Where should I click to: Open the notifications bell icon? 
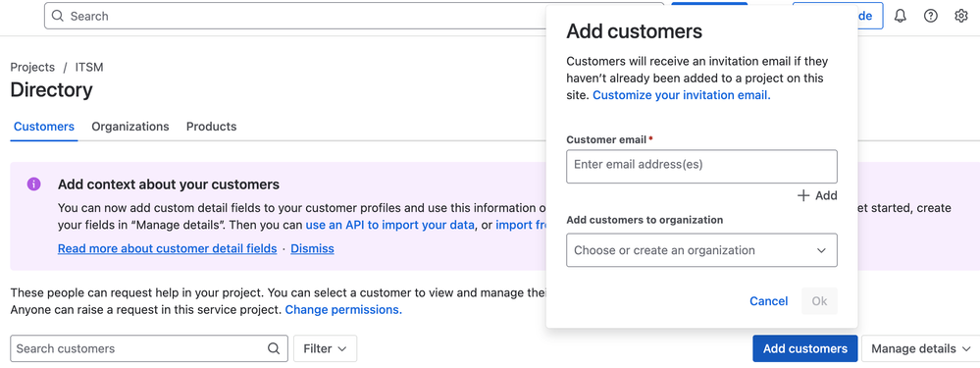(900, 17)
